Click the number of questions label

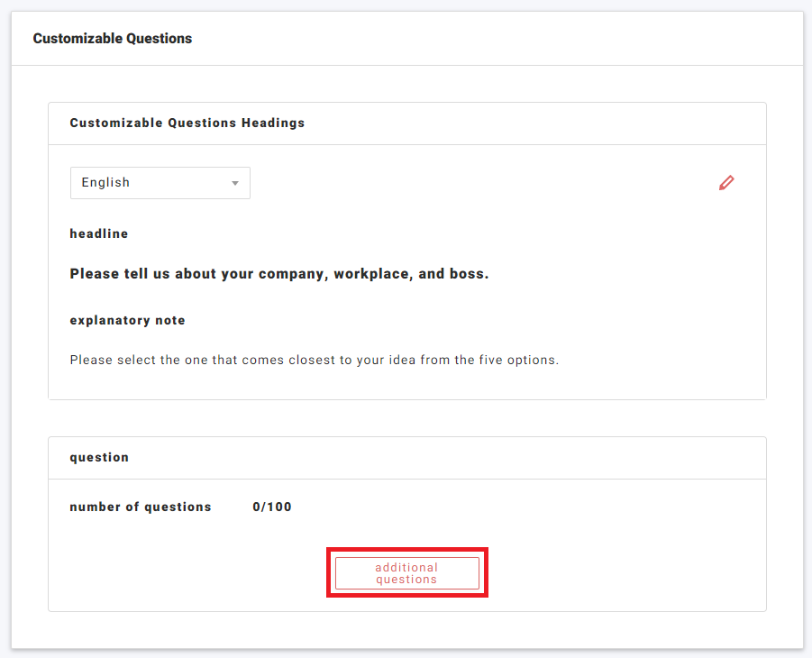(x=141, y=507)
